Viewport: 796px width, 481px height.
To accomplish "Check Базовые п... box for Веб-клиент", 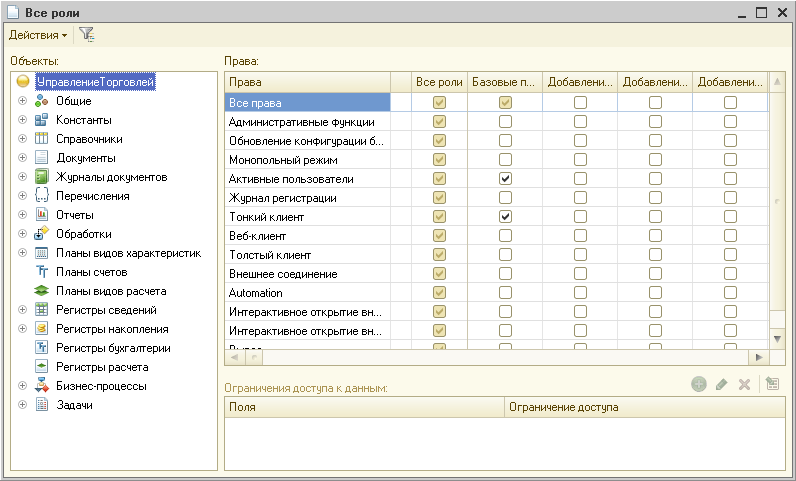I will (x=505, y=236).
